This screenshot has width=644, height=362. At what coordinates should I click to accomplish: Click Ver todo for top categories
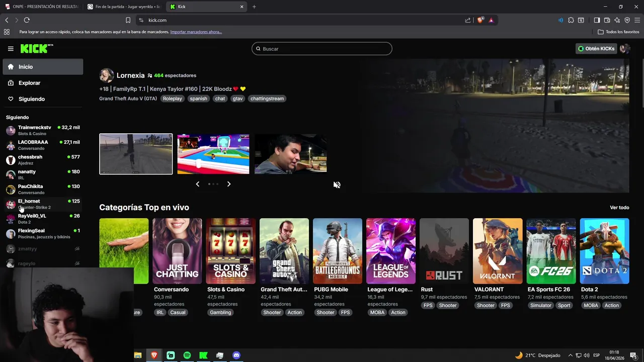tap(619, 208)
